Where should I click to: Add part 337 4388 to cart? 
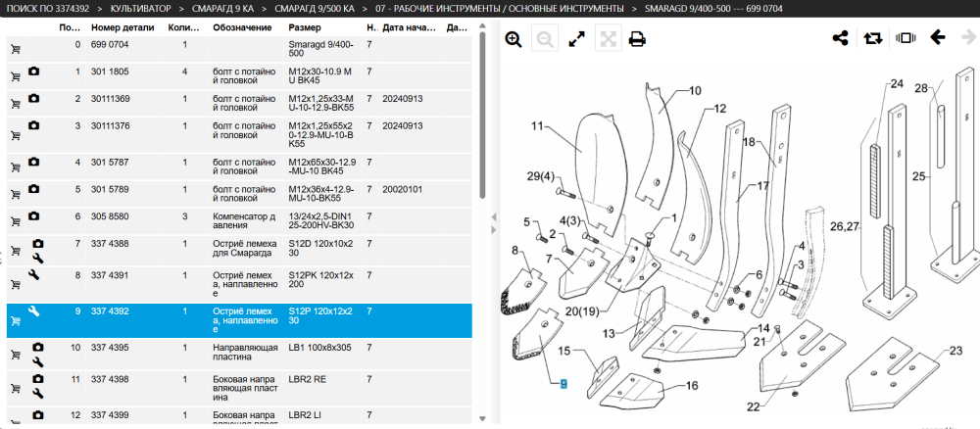click(x=16, y=252)
